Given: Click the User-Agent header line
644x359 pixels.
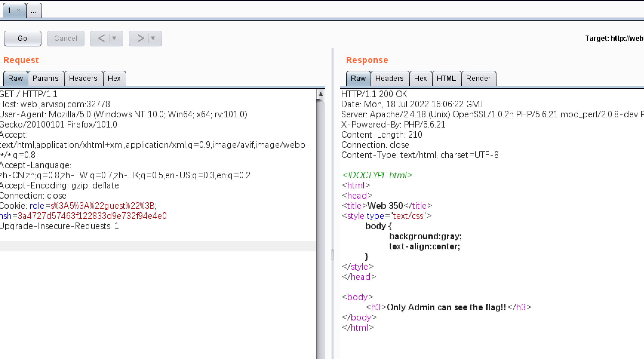Looking at the screenshot, I should pyautogui.click(x=124, y=114).
